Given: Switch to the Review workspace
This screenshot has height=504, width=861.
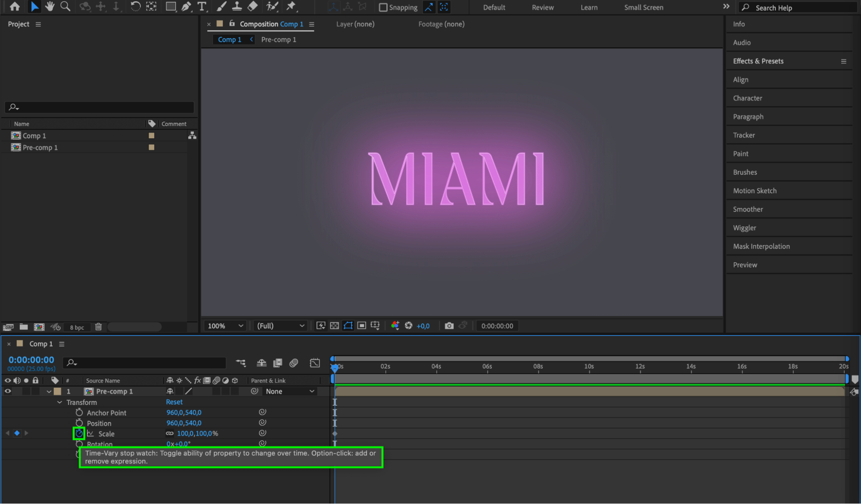Looking at the screenshot, I should coord(542,7).
